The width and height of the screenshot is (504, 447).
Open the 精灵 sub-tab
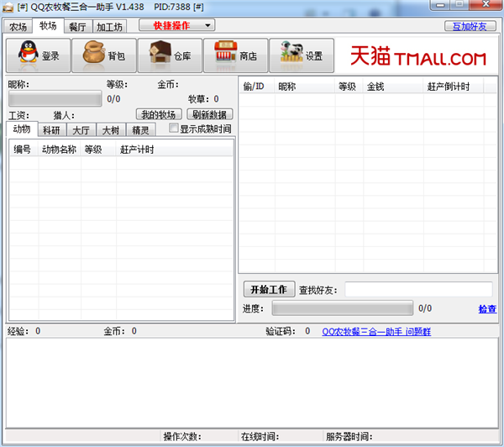coord(140,130)
